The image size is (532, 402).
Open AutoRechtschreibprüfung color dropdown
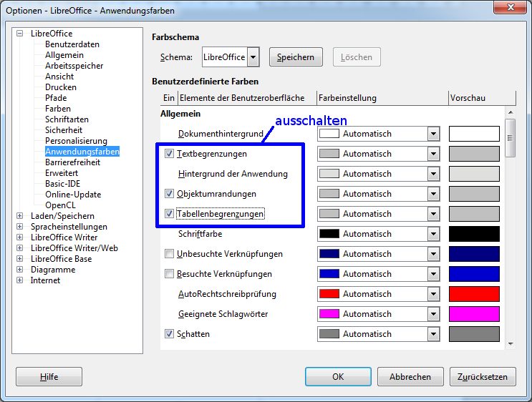tap(433, 293)
